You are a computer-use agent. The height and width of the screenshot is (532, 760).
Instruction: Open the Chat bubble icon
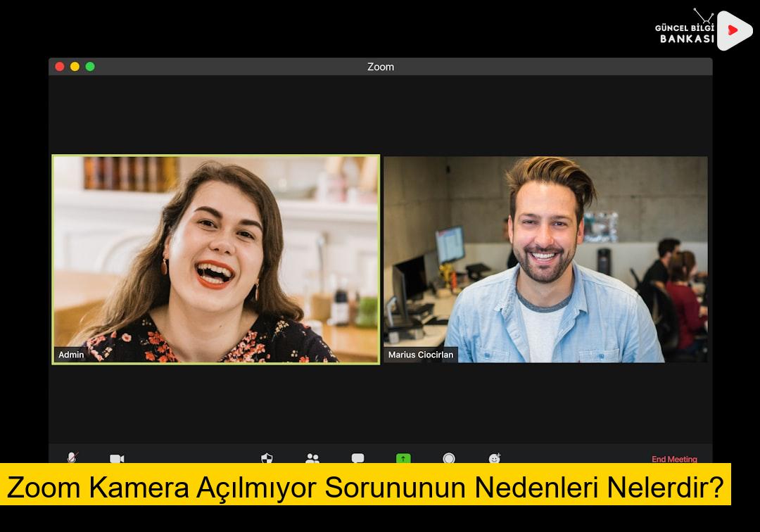[x=357, y=458]
